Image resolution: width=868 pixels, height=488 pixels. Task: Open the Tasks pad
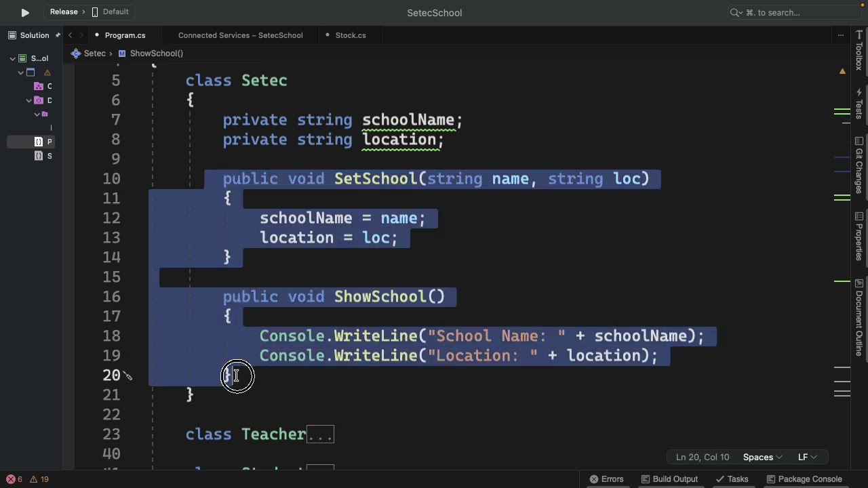(x=732, y=479)
